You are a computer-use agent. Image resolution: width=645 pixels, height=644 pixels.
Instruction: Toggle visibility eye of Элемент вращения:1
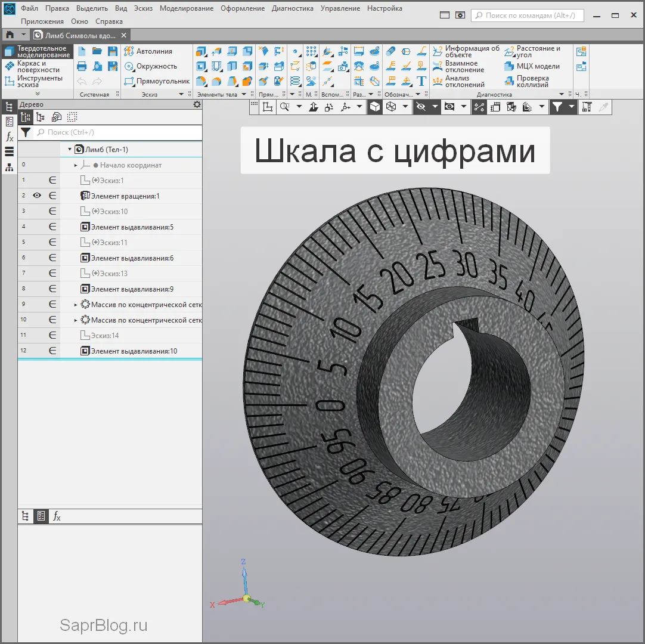coord(37,196)
